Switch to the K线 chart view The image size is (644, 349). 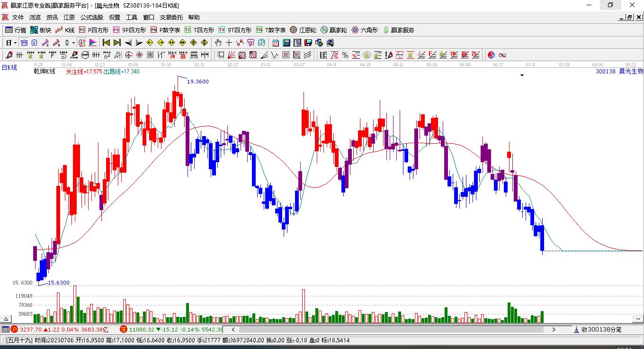[65, 30]
